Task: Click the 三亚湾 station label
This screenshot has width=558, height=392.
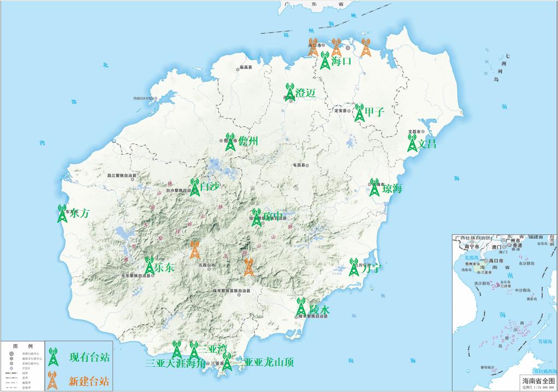Action: pos(212,349)
